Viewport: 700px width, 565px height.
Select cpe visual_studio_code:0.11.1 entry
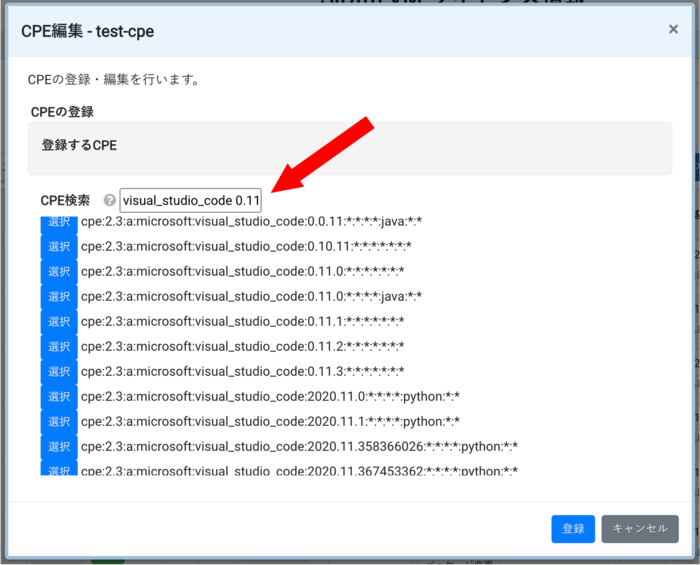tap(59, 322)
